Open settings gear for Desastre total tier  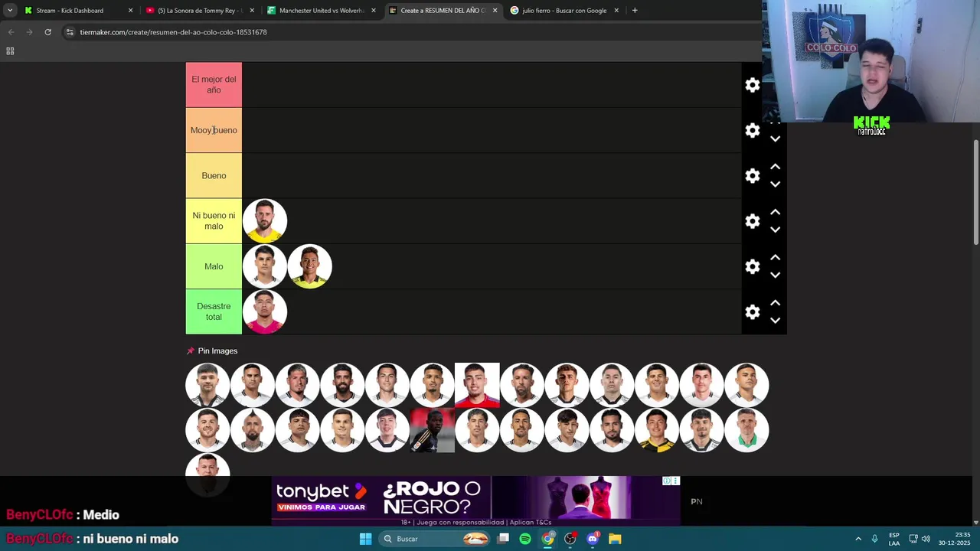pyautogui.click(x=753, y=312)
